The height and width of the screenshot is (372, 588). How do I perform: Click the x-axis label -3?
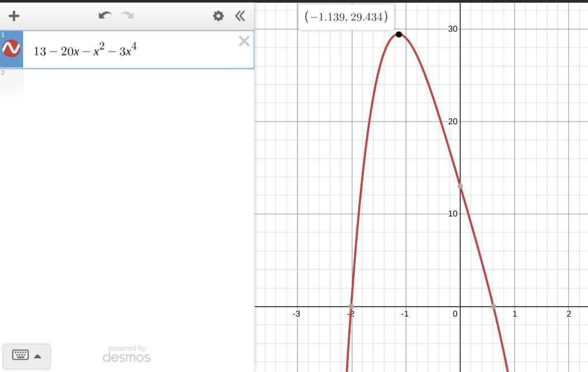[296, 314]
